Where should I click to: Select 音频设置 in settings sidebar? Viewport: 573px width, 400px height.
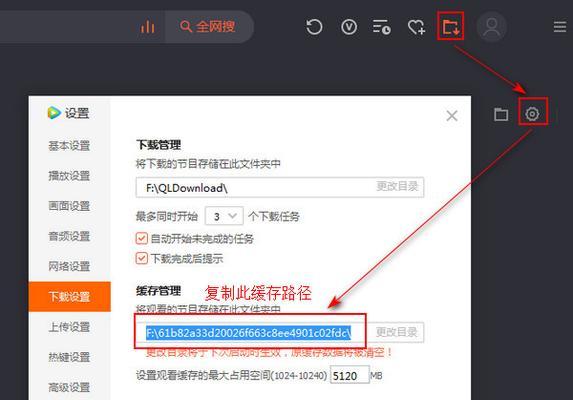coord(69,236)
